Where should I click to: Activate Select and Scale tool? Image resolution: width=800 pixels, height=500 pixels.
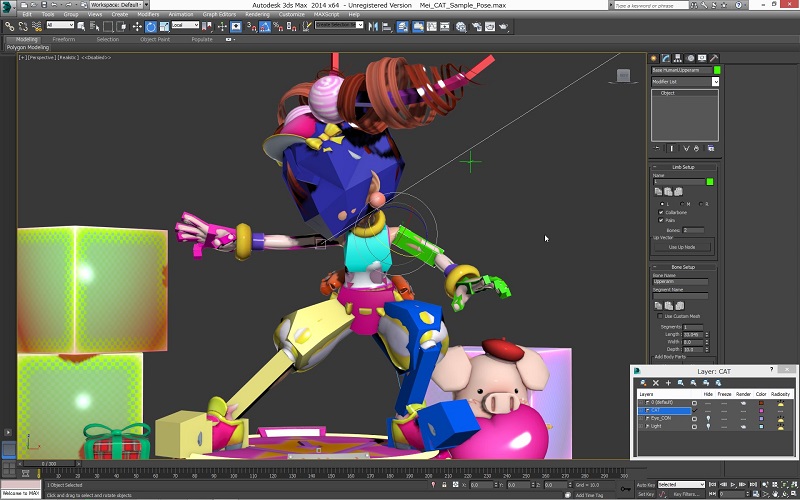pos(164,27)
